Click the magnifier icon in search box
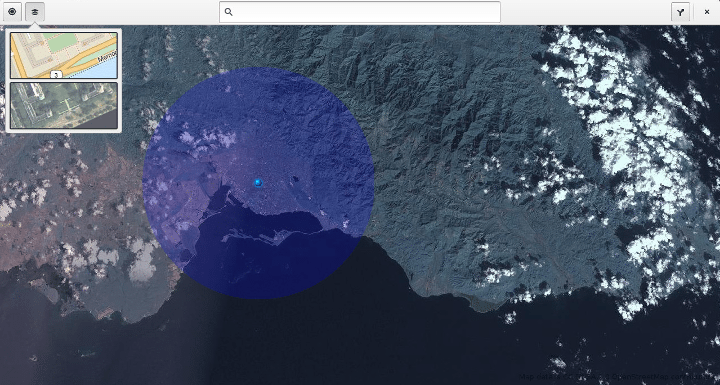This screenshot has width=720, height=385. click(x=229, y=12)
